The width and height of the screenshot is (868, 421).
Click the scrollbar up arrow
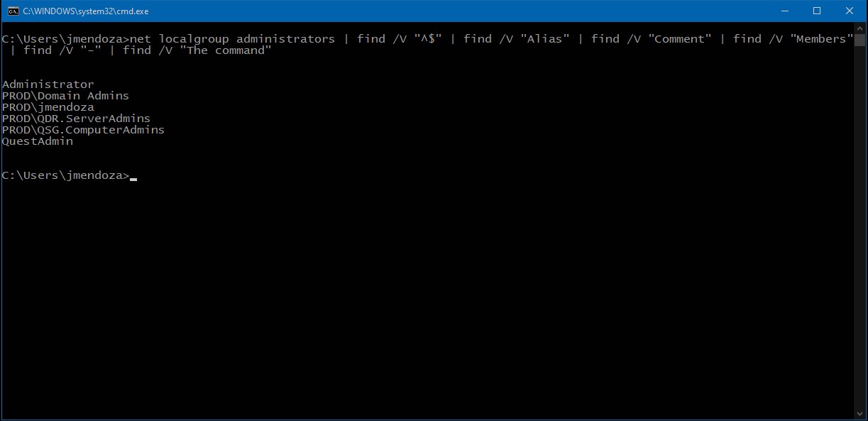pyautogui.click(x=860, y=28)
